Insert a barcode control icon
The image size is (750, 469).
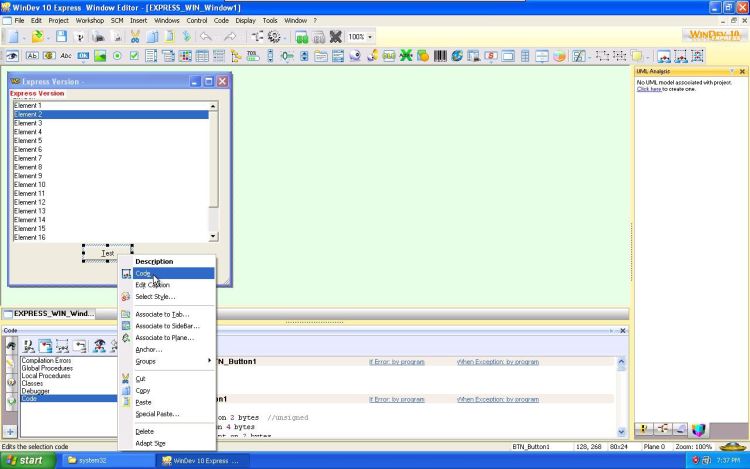tap(440, 56)
